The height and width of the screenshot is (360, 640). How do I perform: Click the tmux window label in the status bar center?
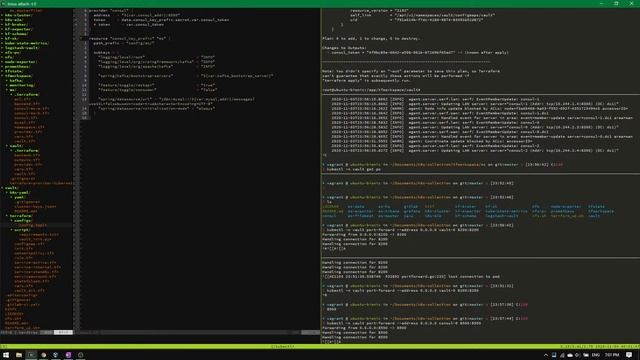point(282,347)
